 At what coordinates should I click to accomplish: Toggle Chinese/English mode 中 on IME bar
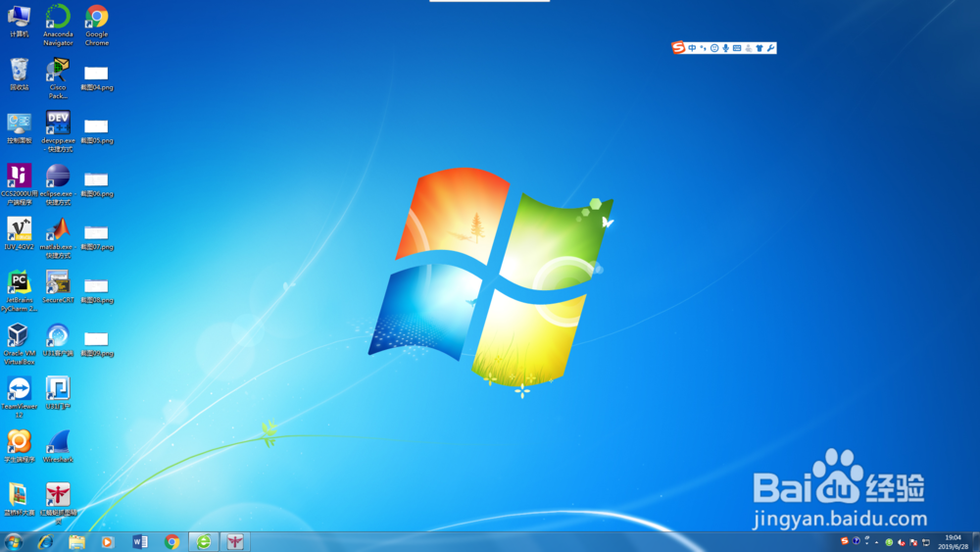[692, 48]
